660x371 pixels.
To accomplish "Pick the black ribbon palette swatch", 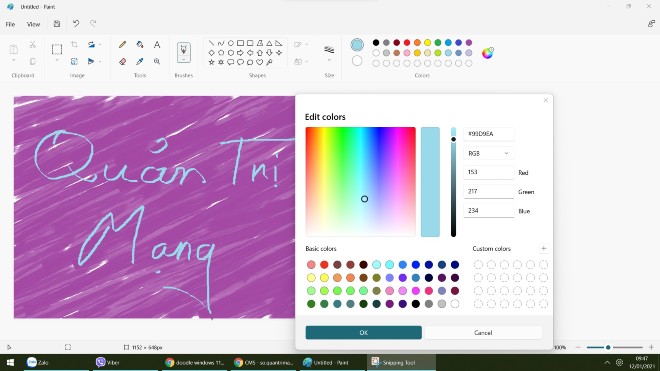I will 376,43.
